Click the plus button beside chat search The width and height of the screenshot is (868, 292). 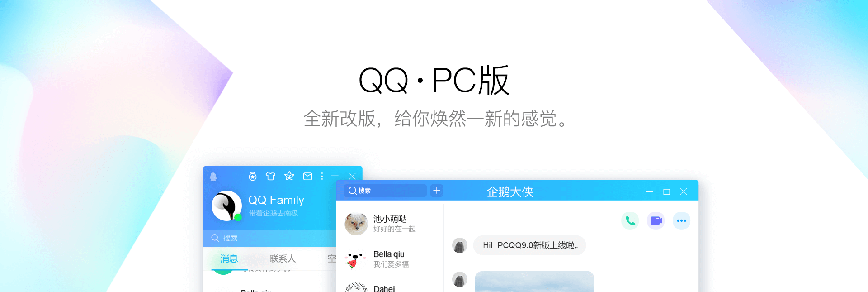coord(437,191)
